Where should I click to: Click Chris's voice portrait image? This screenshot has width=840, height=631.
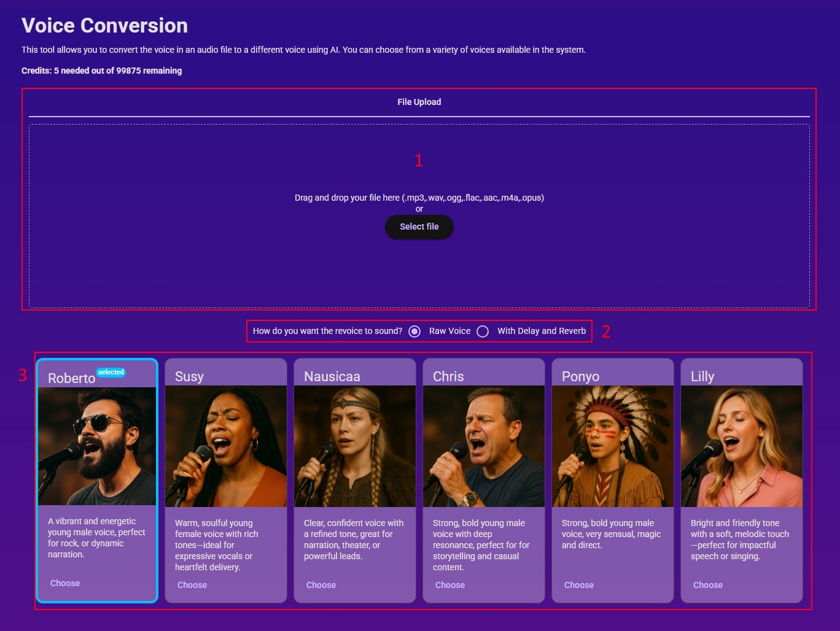pos(484,446)
